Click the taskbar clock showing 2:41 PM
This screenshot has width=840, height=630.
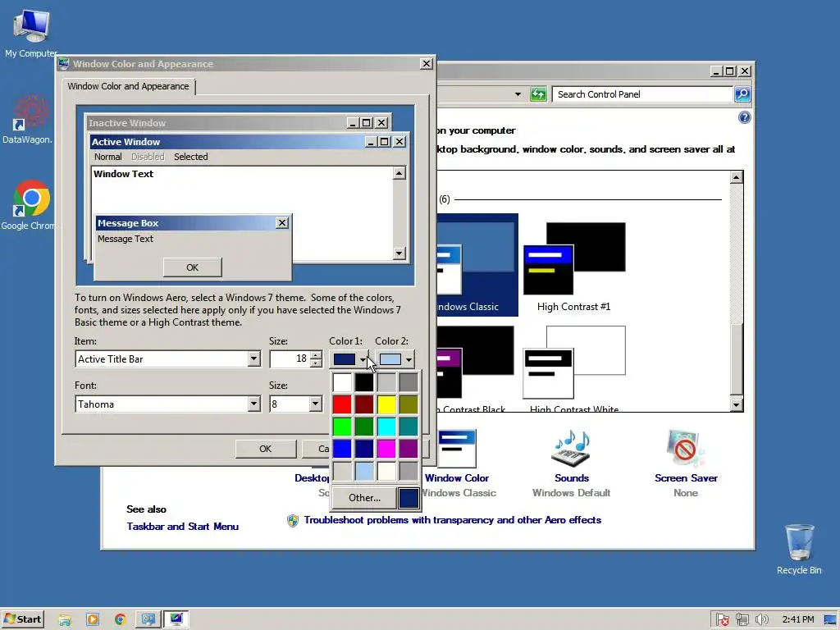tap(797, 619)
